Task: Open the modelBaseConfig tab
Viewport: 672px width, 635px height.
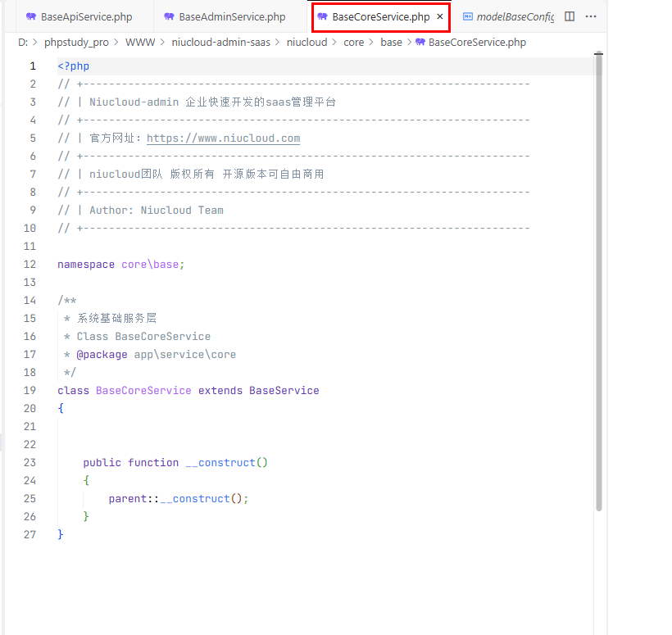Action: pos(515,16)
